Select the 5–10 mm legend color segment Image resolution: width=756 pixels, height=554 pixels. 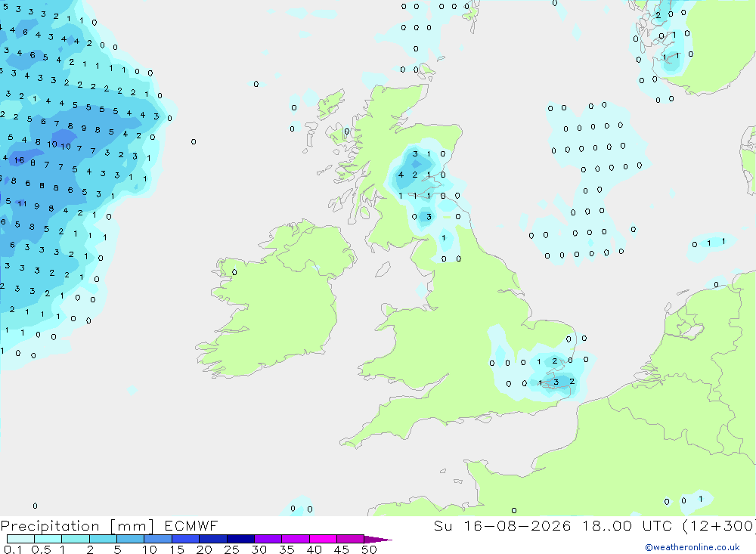click(131, 539)
